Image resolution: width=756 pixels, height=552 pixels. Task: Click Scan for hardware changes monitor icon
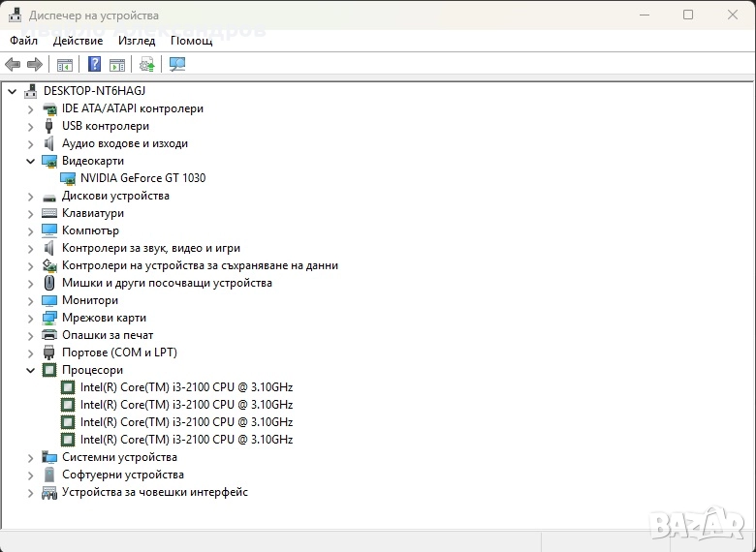177,65
